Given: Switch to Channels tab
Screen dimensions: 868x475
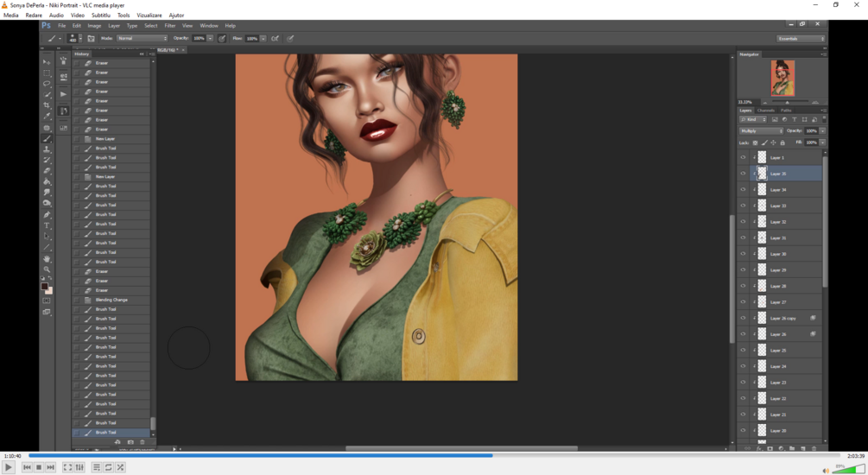Looking at the screenshot, I should click(765, 111).
